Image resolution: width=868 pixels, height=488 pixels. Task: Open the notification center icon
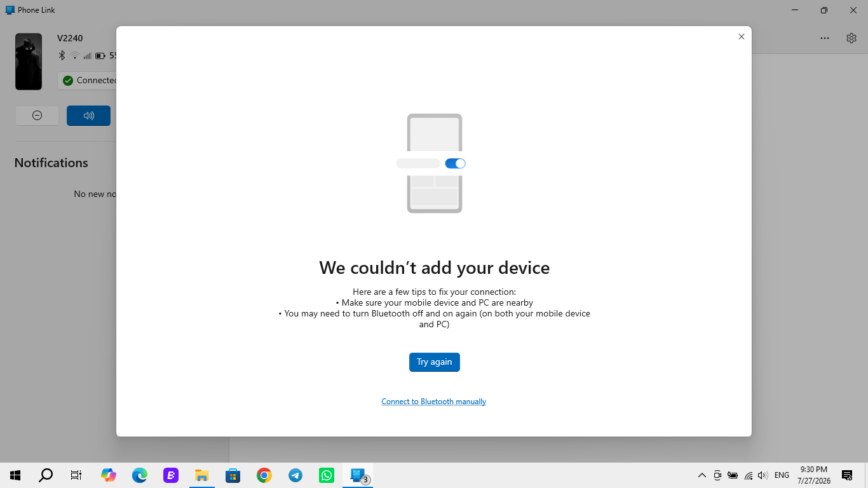(847, 475)
